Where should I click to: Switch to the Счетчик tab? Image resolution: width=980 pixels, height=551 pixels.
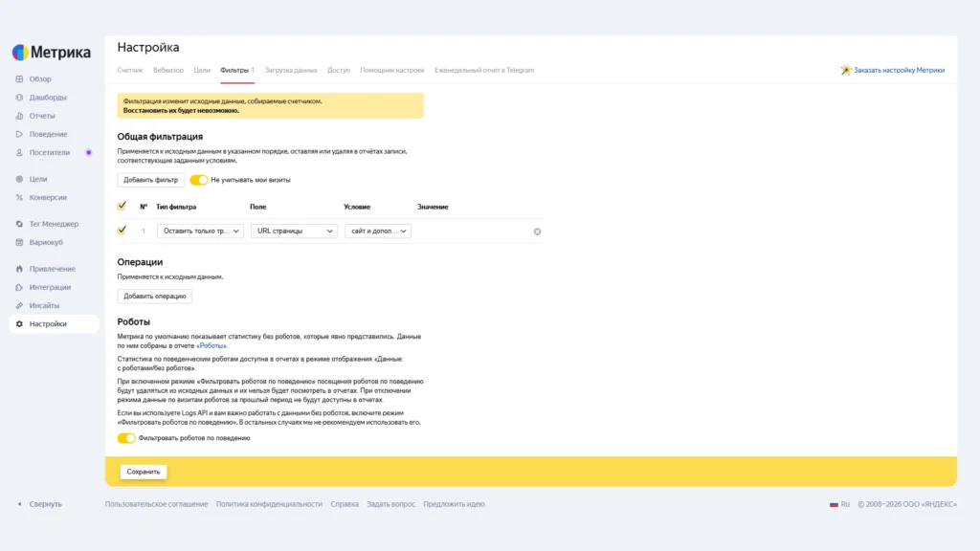tap(130, 70)
